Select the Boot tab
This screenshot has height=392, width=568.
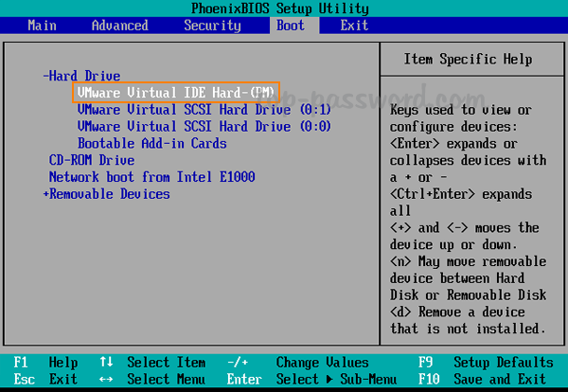pos(291,26)
